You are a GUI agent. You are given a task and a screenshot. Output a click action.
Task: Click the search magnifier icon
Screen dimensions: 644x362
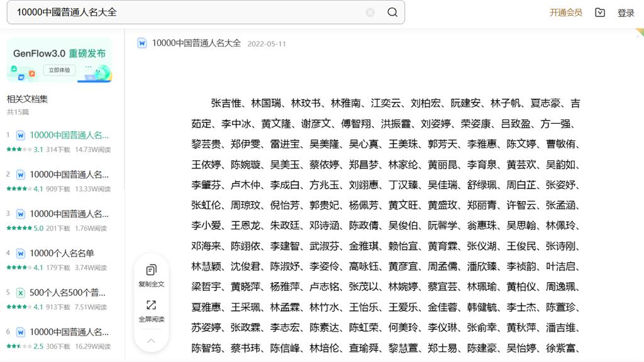tap(392, 13)
